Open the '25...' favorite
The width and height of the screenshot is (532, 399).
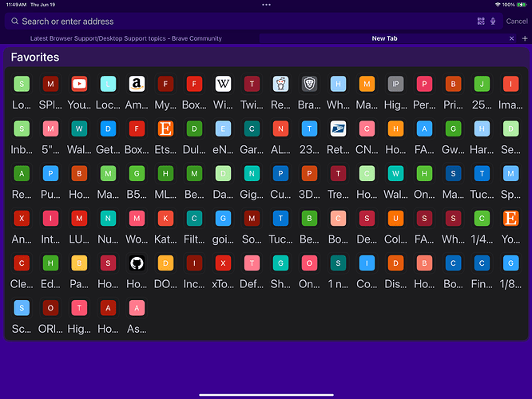click(x=482, y=84)
